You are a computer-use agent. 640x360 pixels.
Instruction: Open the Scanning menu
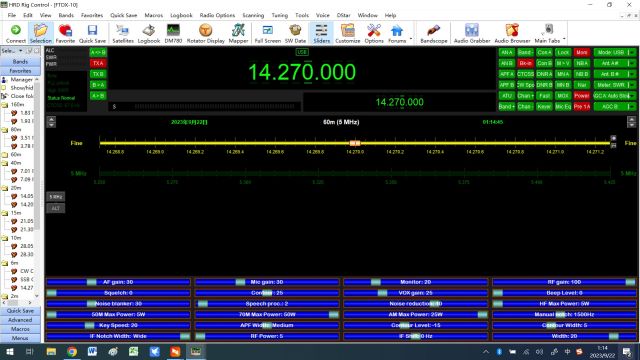[253, 15]
